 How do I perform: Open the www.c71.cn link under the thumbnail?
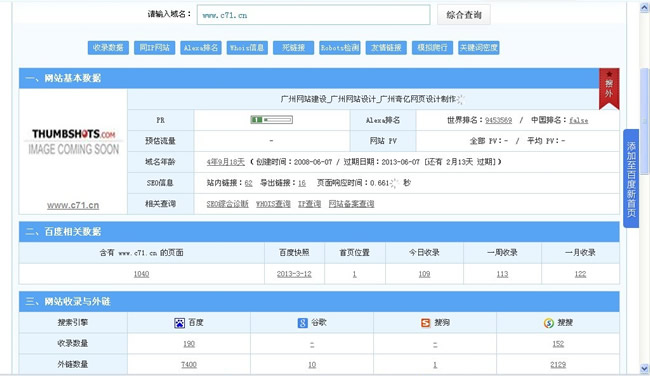73,205
